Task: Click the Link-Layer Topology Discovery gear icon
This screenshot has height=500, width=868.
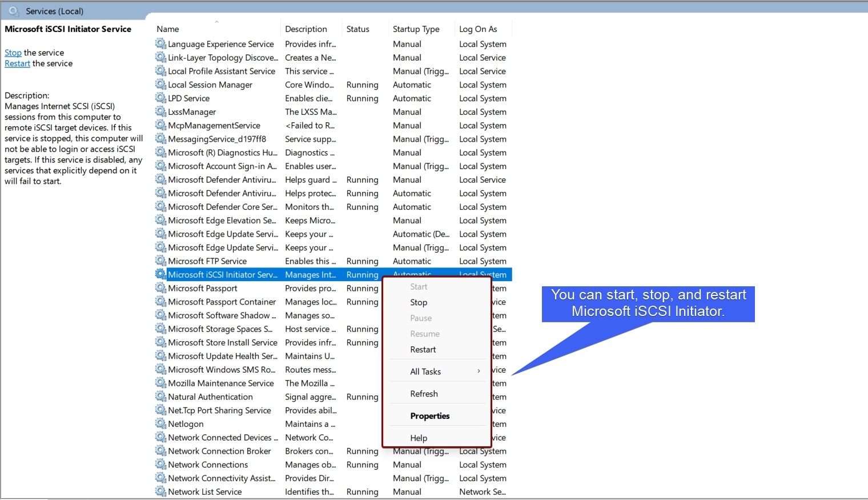Action: (160, 57)
